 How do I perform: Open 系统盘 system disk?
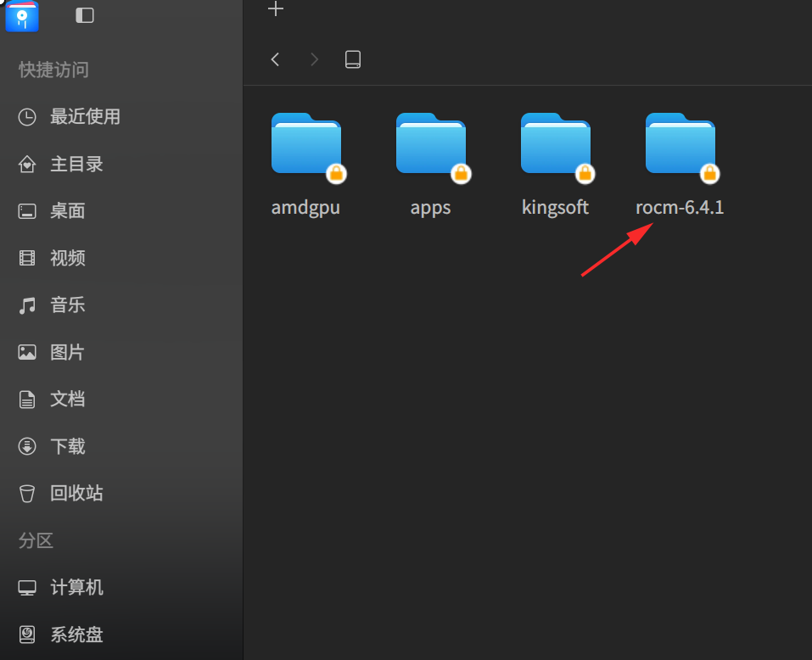pyautogui.click(x=60, y=635)
